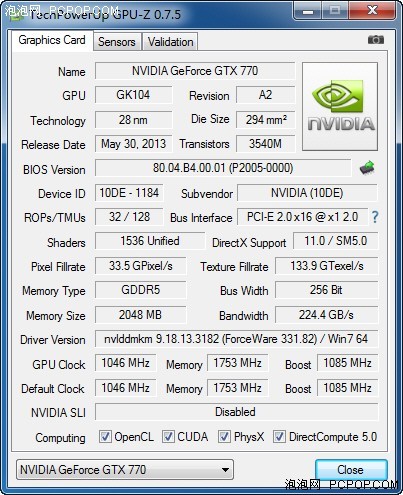Toggle the CUDA checkbox
Image resolution: width=403 pixels, height=495 pixels.
(x=168, y=437)
